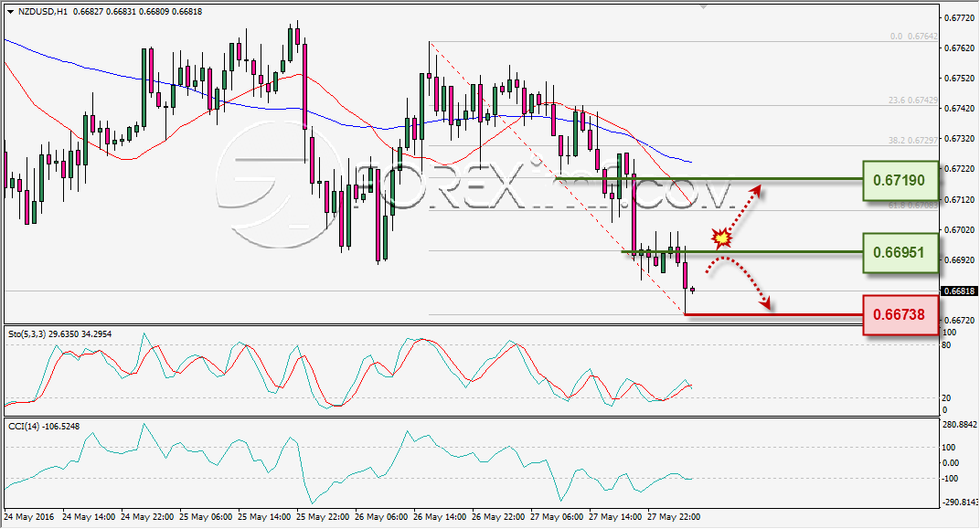This screenshot has height=529, width=980.
Task: Click price scale value 0.67520
Action: (x=959, y=78)
